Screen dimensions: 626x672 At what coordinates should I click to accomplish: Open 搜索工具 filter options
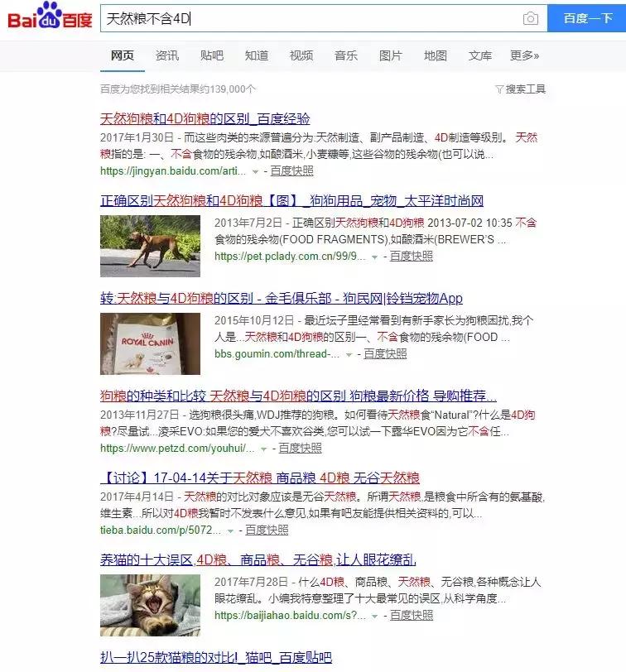coord(520,89)
